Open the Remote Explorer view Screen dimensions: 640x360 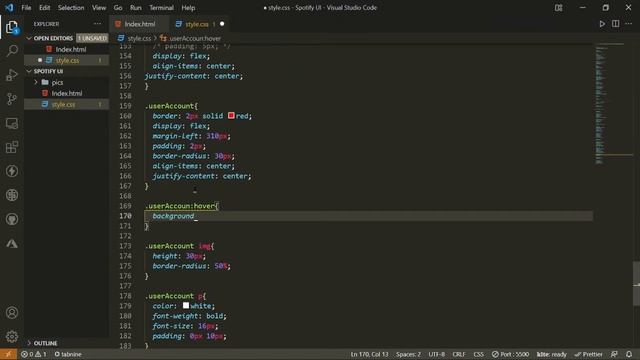(12, 123)
